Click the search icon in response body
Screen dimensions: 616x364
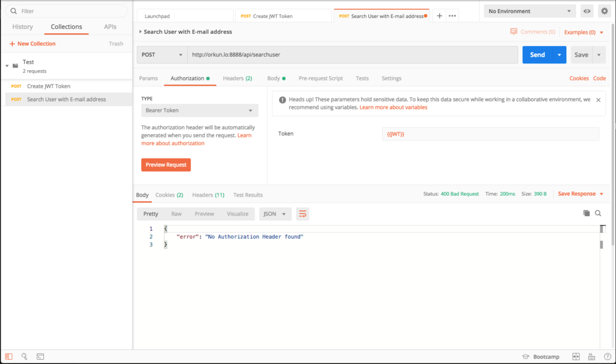pos(598,213)
